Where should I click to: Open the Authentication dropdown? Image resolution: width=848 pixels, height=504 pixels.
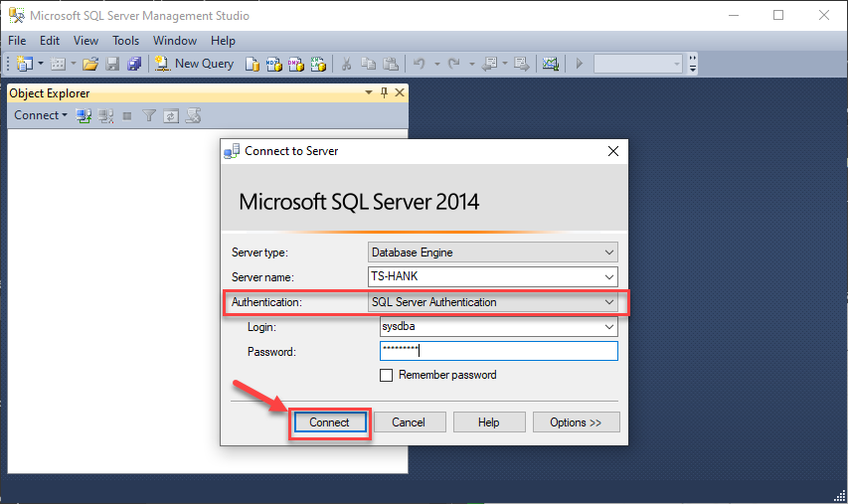[609, 302]
